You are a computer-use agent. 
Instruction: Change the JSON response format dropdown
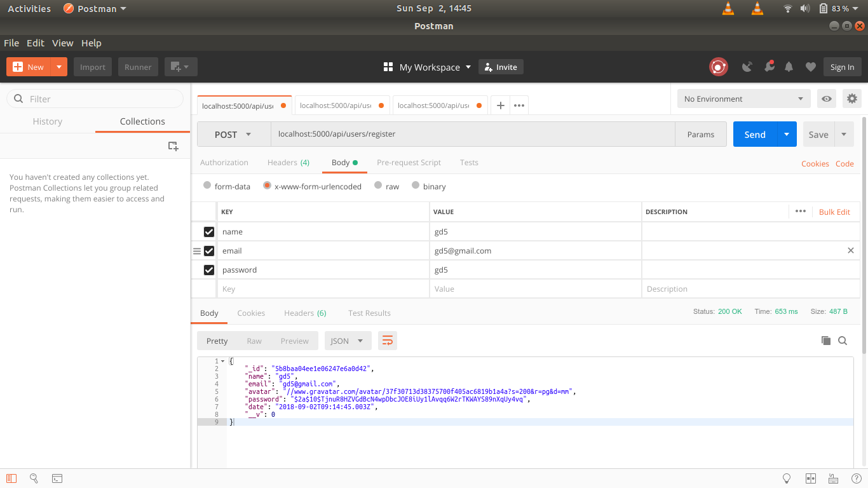coord(348,341)
